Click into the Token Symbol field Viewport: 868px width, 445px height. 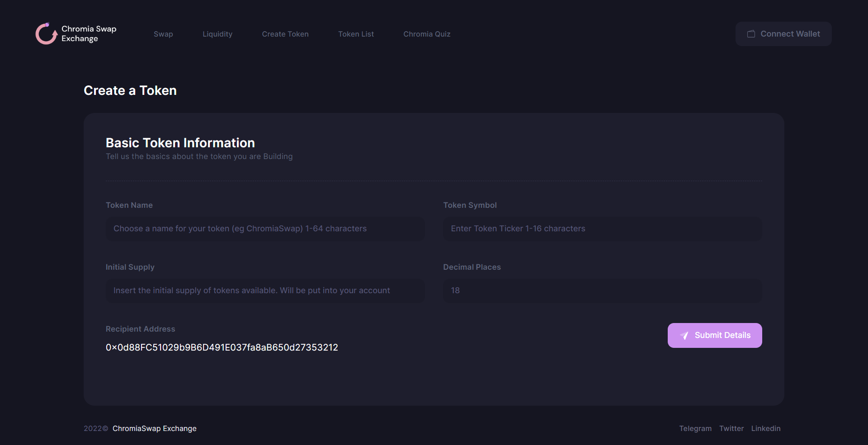(x=602, y=229)
